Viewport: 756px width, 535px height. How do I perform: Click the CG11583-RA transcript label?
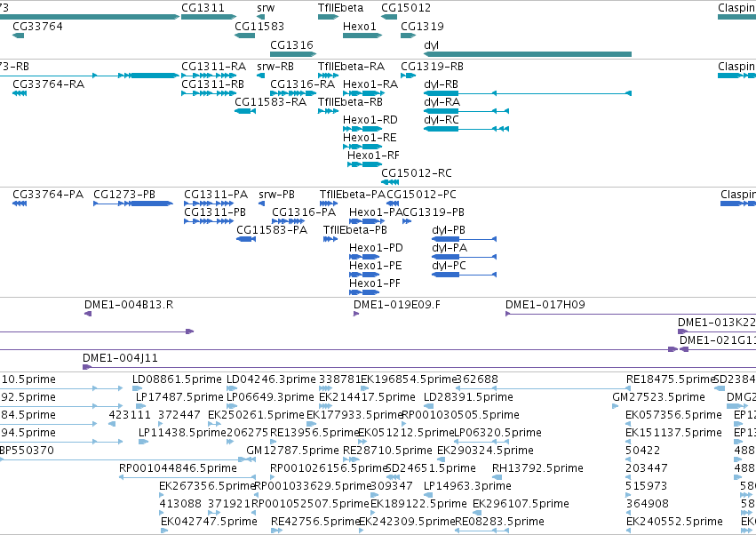pos(270,102)
